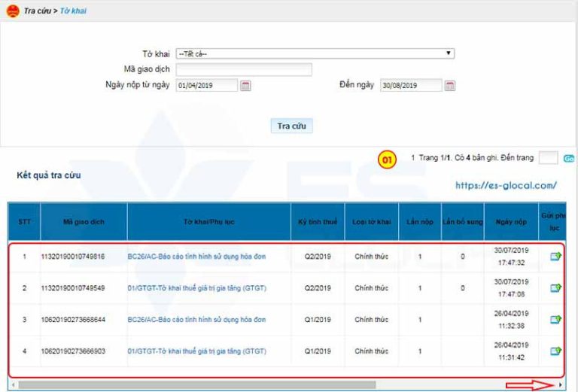
Task: Send appendix for row 1 declaration
Action: tap(555, 256)
